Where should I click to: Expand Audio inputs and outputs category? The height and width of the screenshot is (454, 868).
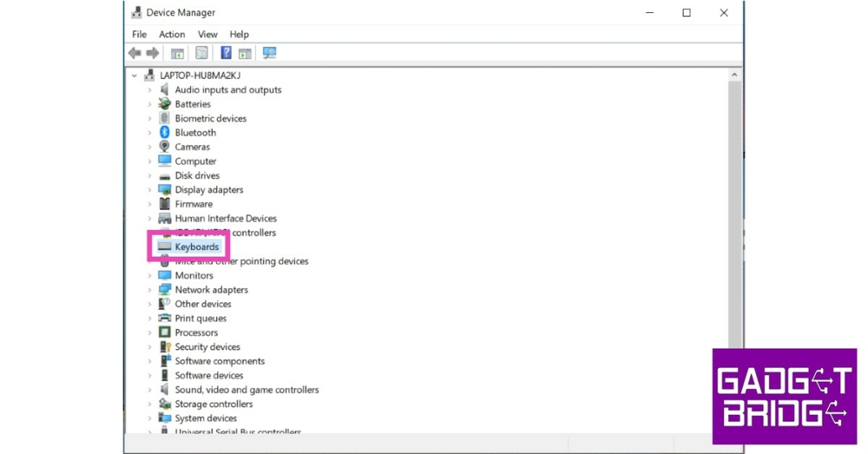pyautogui.click(x=150, y=89)
